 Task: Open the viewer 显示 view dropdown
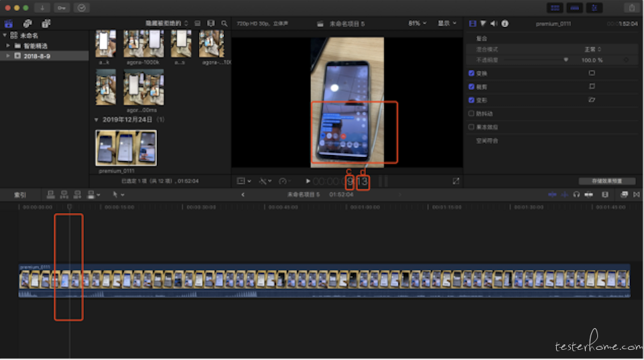[447, 24]
